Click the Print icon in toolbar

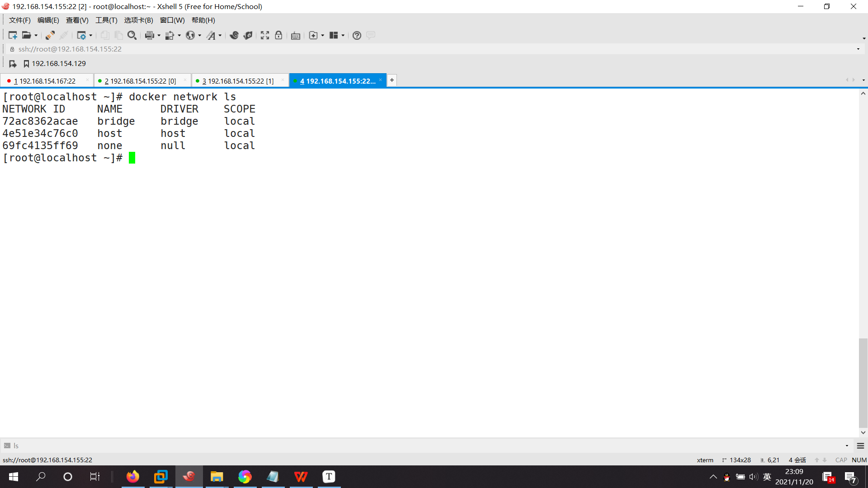point(149,35)
